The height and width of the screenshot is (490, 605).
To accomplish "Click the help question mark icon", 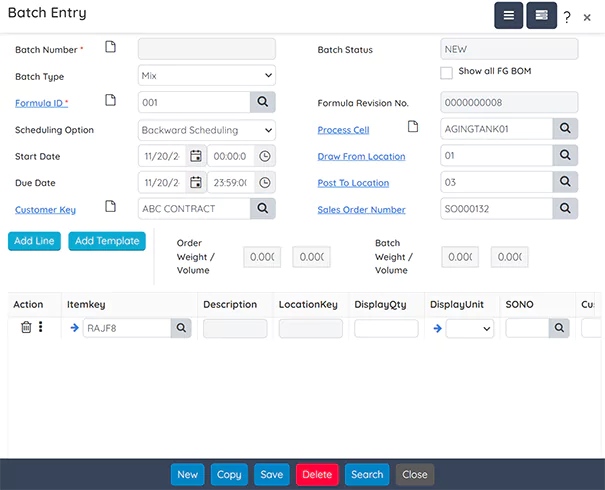I will tap(567, 17).
